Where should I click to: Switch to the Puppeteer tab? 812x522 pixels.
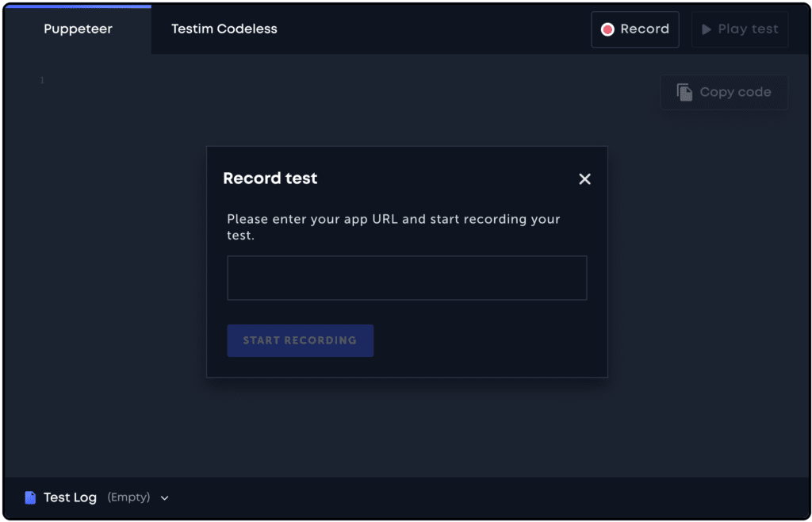[x=78, y=29]
